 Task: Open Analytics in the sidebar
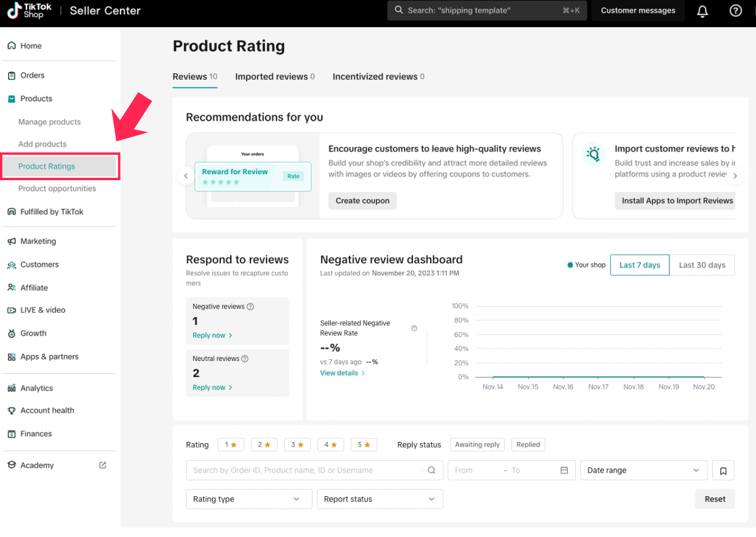tap(37, 388)
